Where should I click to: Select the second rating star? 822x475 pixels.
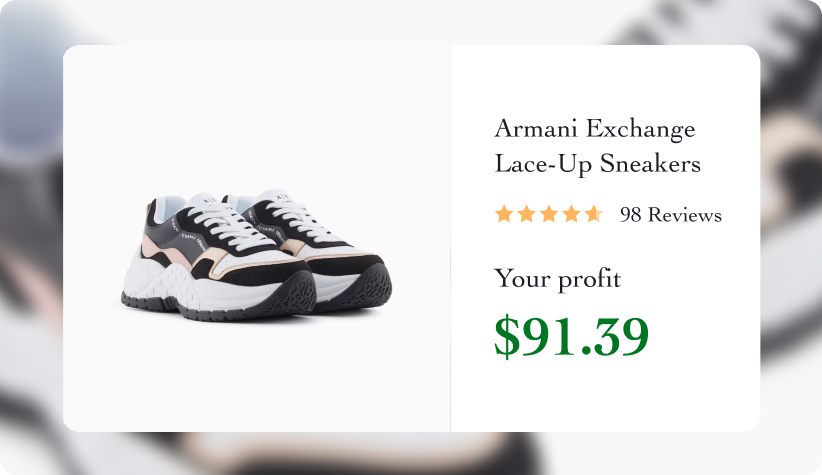pos(526,214)
